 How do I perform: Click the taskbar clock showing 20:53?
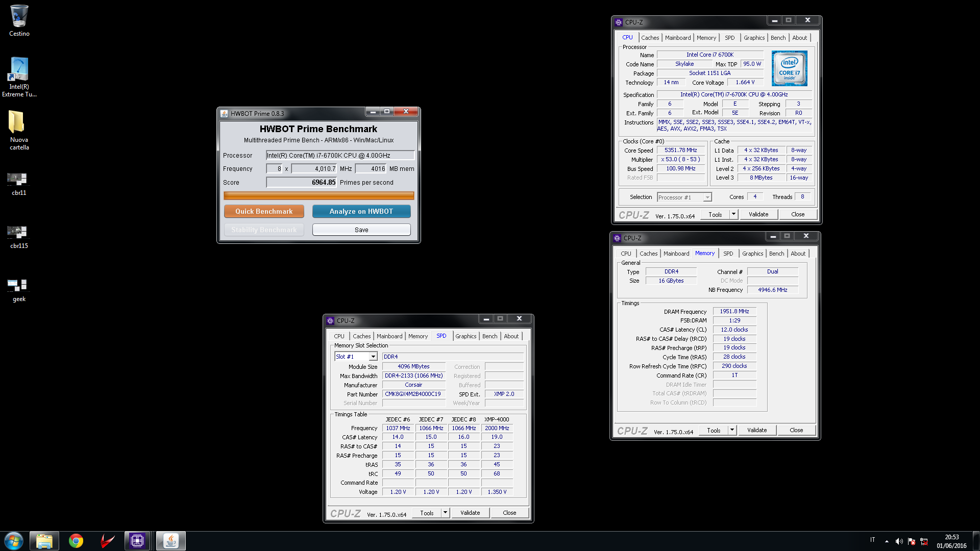tap(951, 541)
